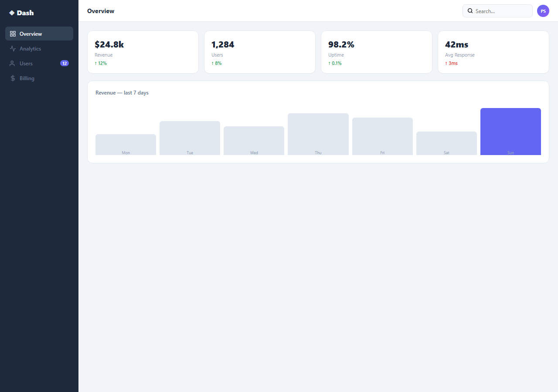The width and height of the screenshot is (558, 392).
Task: Click the Tue bar in revenue chart
Action: coord(190,138)
